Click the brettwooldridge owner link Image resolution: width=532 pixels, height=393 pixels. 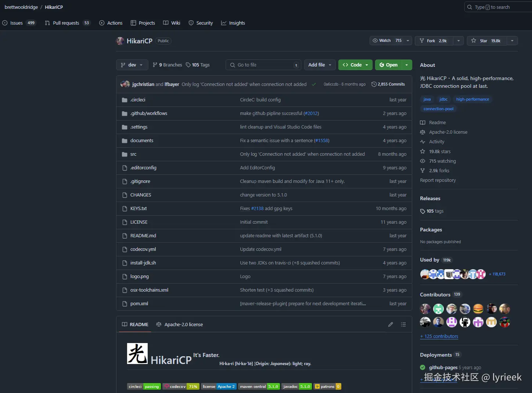click(x=21, y=7)
